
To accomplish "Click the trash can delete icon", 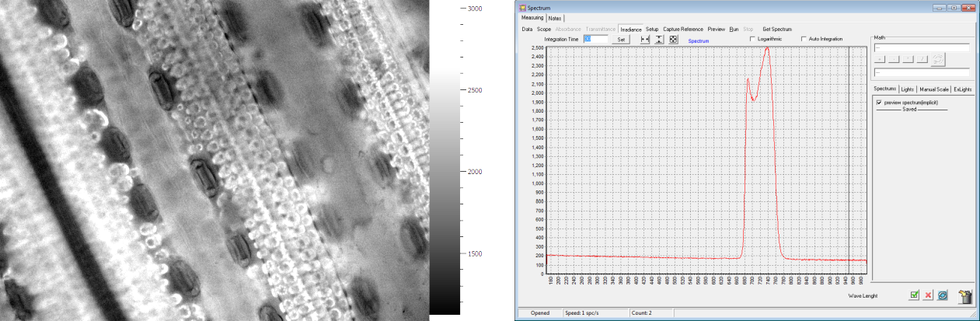I will [965, 295].
